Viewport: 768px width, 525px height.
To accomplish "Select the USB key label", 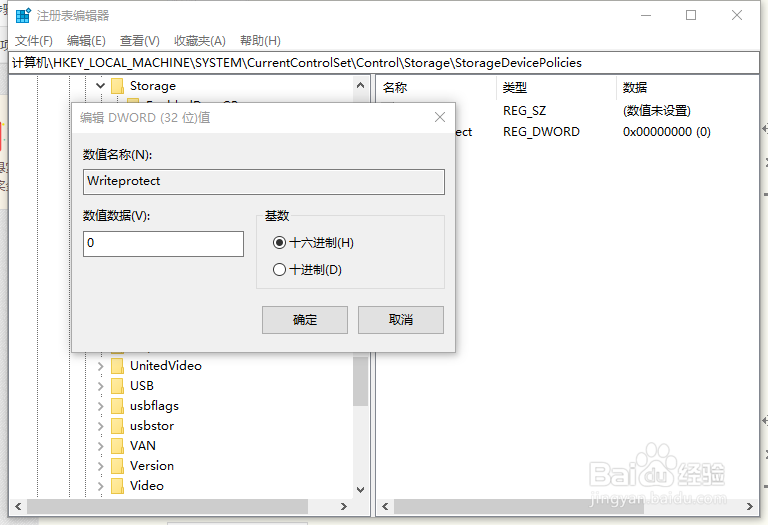I will (x=142, y=386).
